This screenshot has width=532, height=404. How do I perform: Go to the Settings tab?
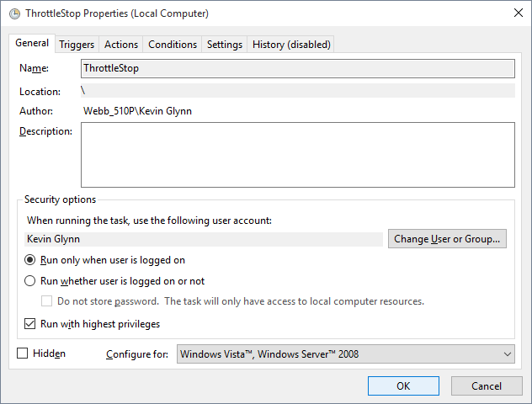[x=225, y=45]
